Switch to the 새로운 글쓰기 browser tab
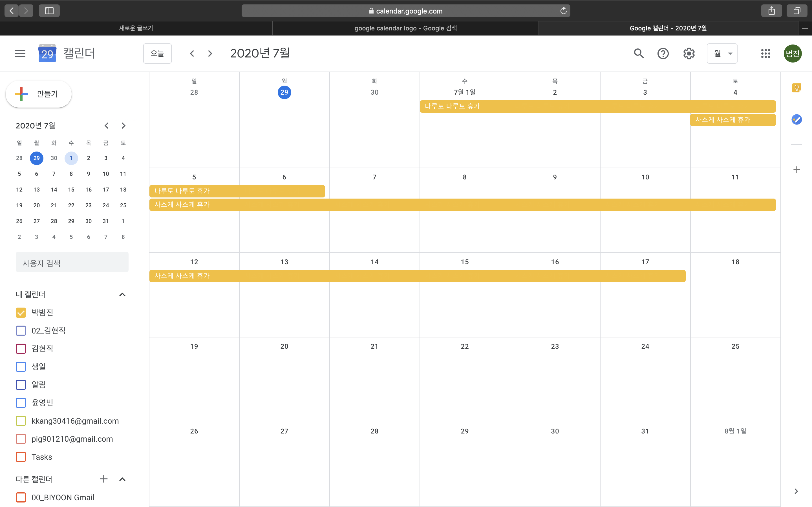The image size is (812, 507). (x=136, y=28)
